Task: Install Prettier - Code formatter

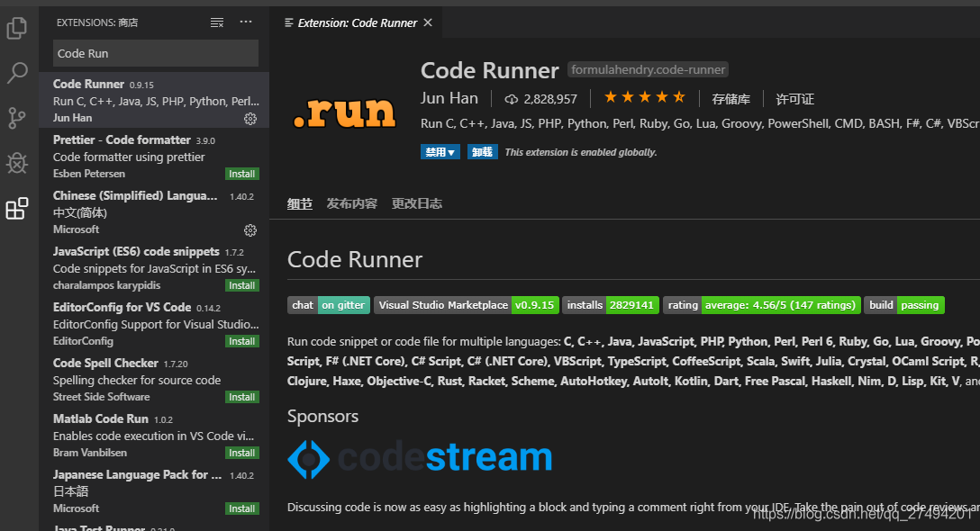Action: point(242,174)
